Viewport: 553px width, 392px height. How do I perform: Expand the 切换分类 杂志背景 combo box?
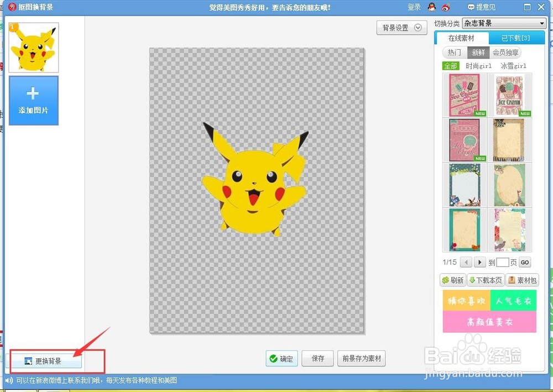point(504,23)
